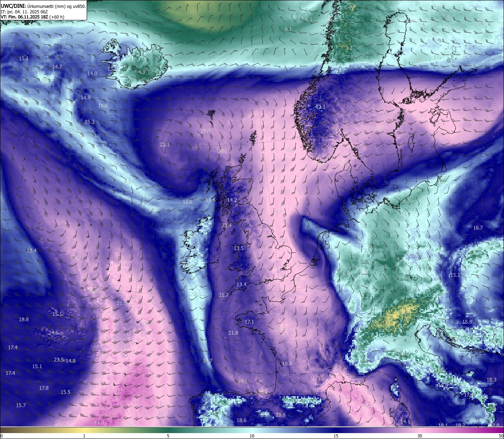Click the color scale label '10'
This screenshot has height=439, width=504.
(252, 436)
